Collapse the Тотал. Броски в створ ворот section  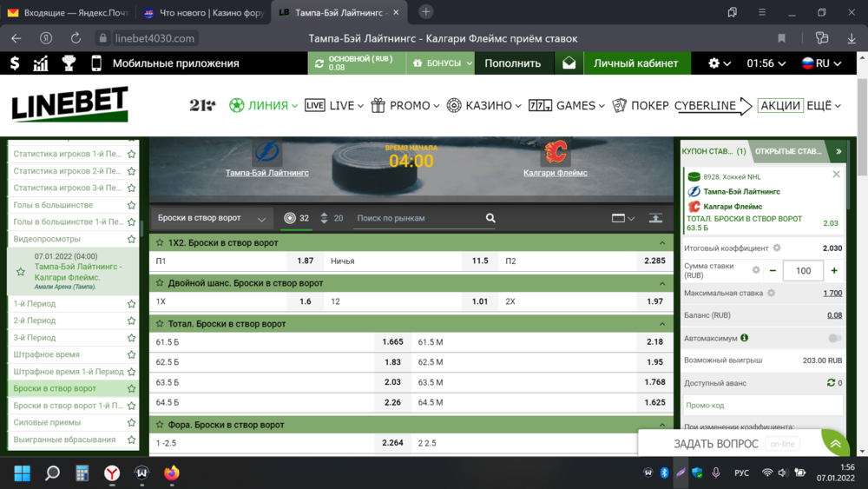662,323
